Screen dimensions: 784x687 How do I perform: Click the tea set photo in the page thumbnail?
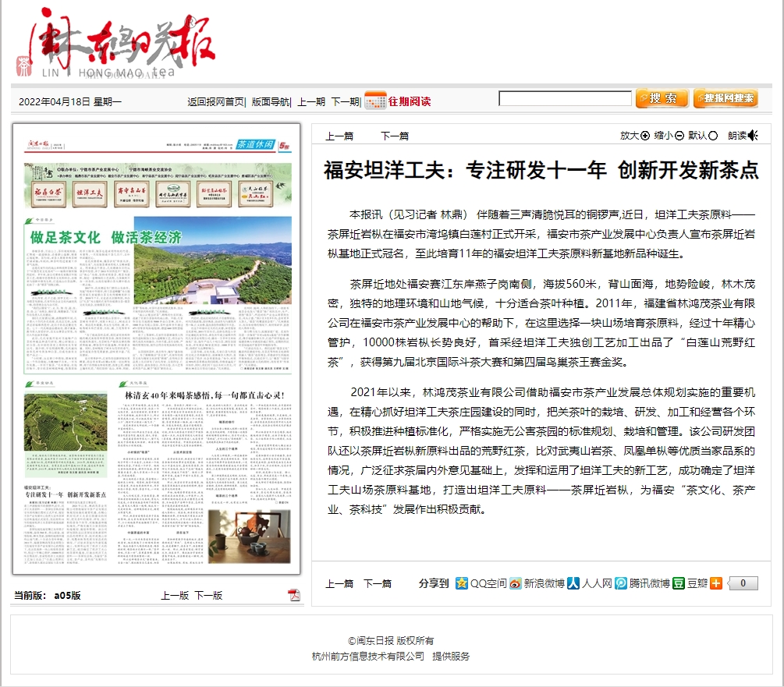pos(249,536)
